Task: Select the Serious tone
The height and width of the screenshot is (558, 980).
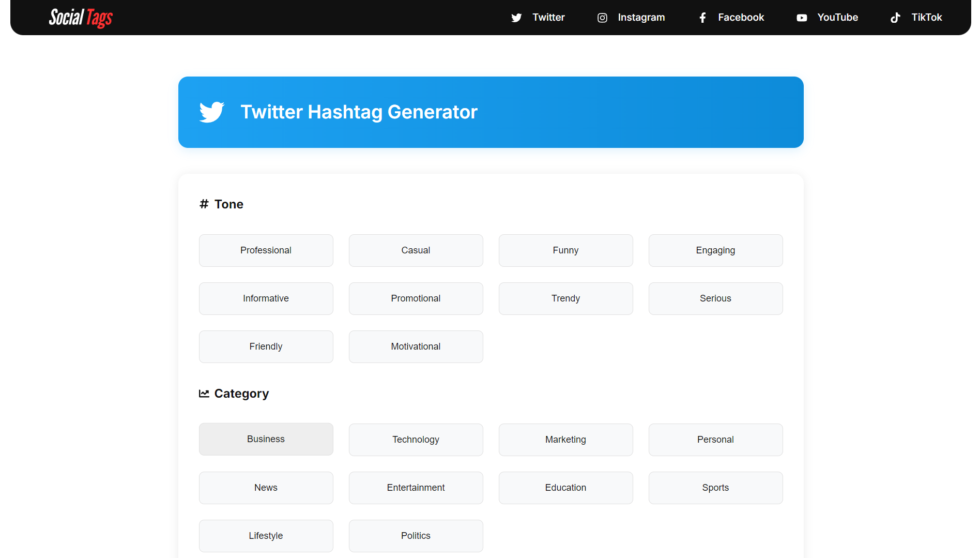Action: click(716, 299)
